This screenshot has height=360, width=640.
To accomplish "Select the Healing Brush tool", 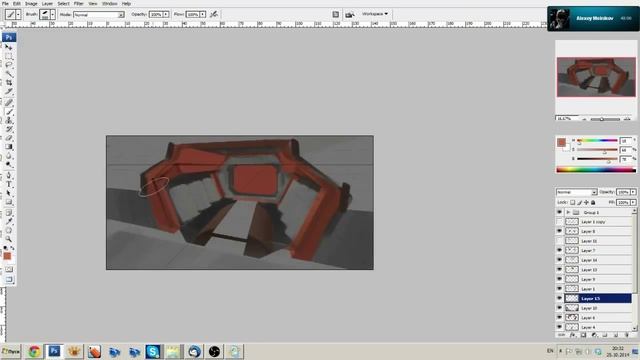I will (9, 102).
